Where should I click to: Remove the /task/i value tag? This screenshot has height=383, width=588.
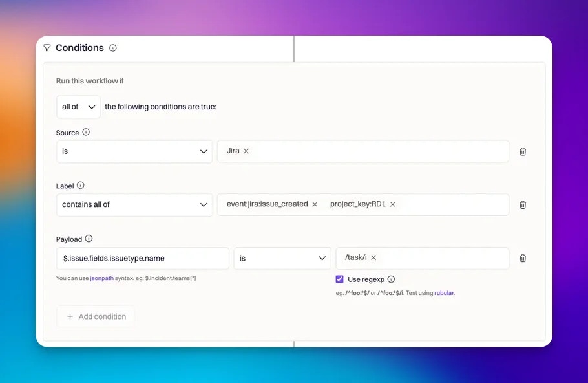pos(373,257)
